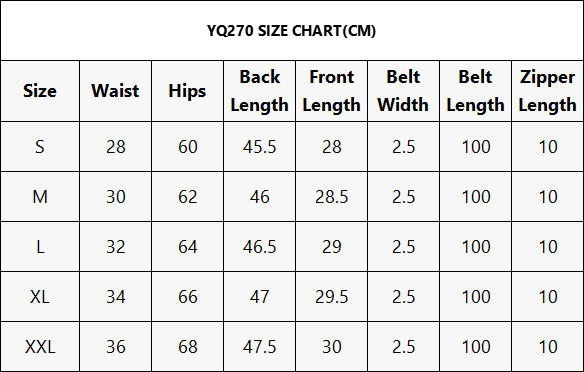Click the 28.5 front length cell
Screen dimensions: 584x372
(x=331, y=197)
